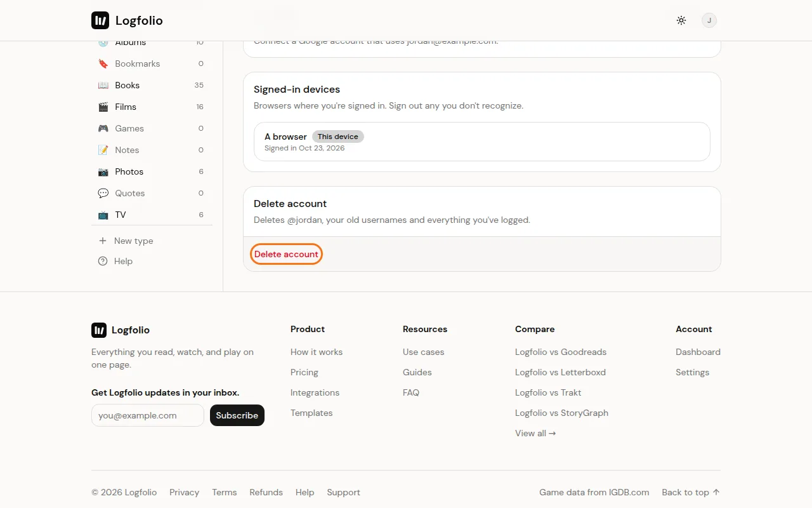Click the red Delete account button
Viewport: 812px width, 508px height.
pos(286,254)
